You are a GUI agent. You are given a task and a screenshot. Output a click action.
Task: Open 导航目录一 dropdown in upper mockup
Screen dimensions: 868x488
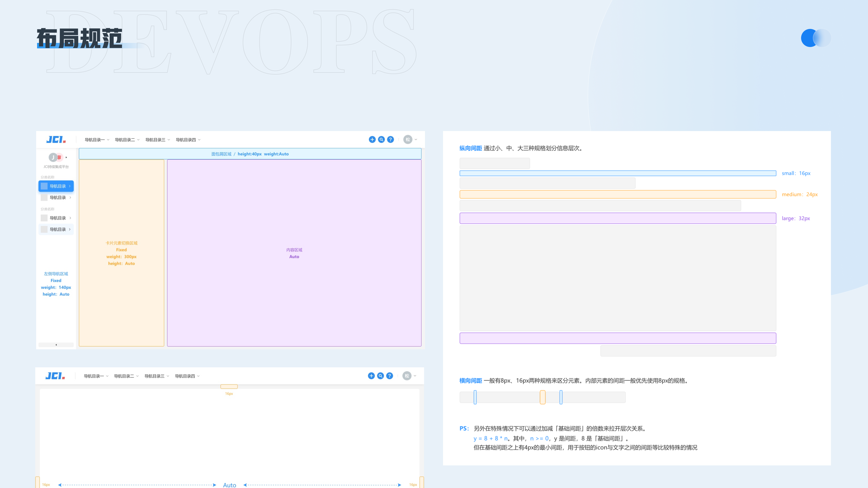click(97, 140)
